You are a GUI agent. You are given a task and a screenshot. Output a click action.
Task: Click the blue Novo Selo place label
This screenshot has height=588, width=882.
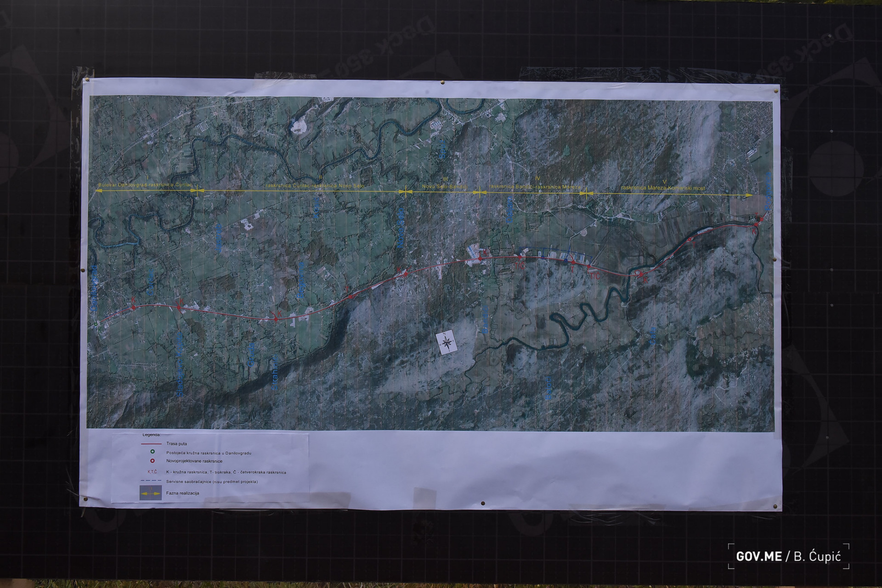[400, 229]
